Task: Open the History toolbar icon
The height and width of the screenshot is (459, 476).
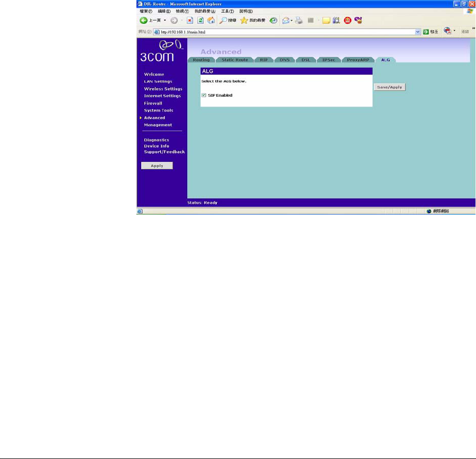Action: [x=273, y=20]
